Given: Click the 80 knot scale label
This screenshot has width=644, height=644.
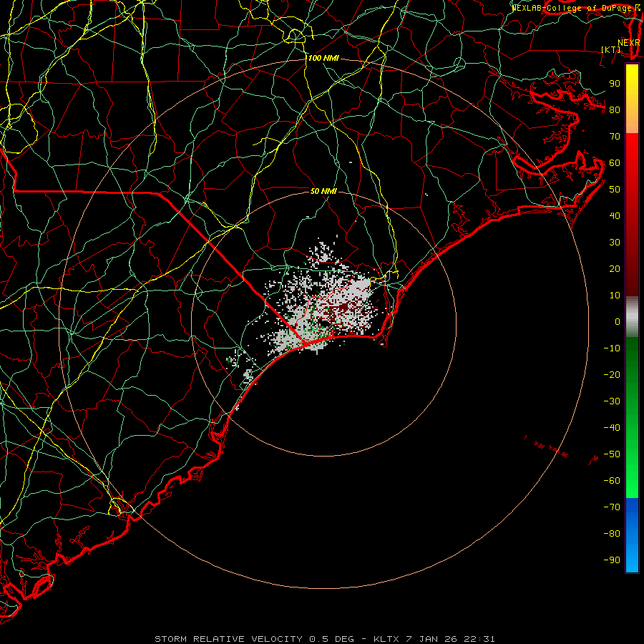Looking at the screenshot, I should 615,110.
